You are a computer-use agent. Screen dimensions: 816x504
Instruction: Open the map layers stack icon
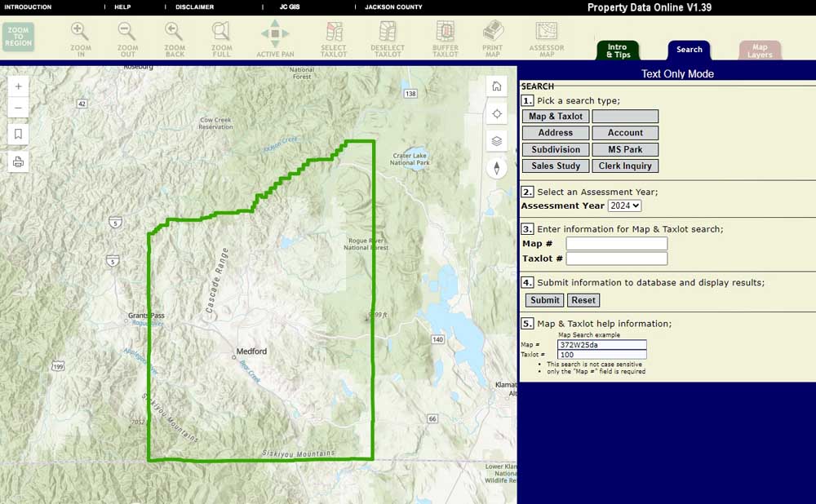[496, 140]
